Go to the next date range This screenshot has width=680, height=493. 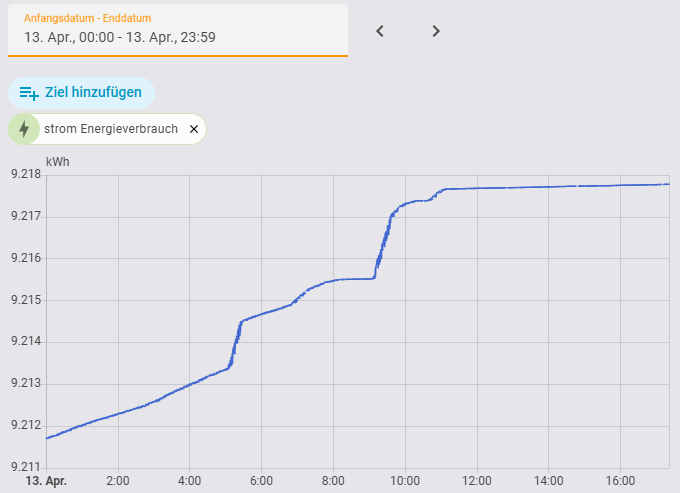coord(436,31)
